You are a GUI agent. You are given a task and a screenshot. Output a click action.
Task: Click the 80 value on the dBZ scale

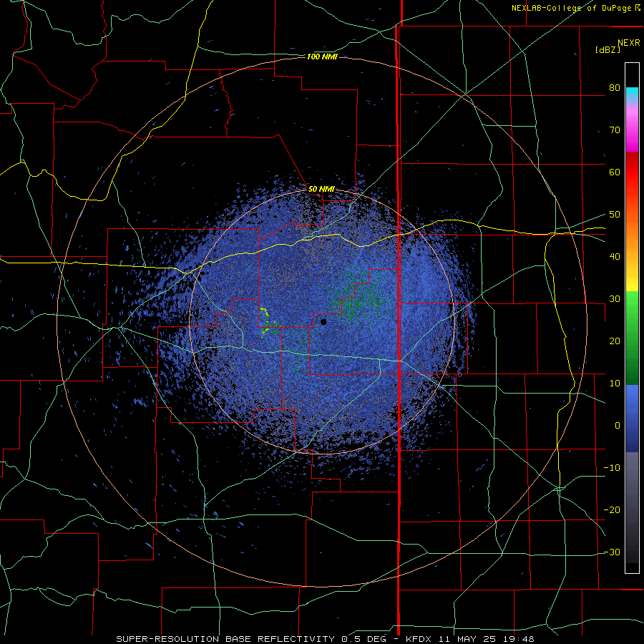pyautogui.click(x=615, y=88)
